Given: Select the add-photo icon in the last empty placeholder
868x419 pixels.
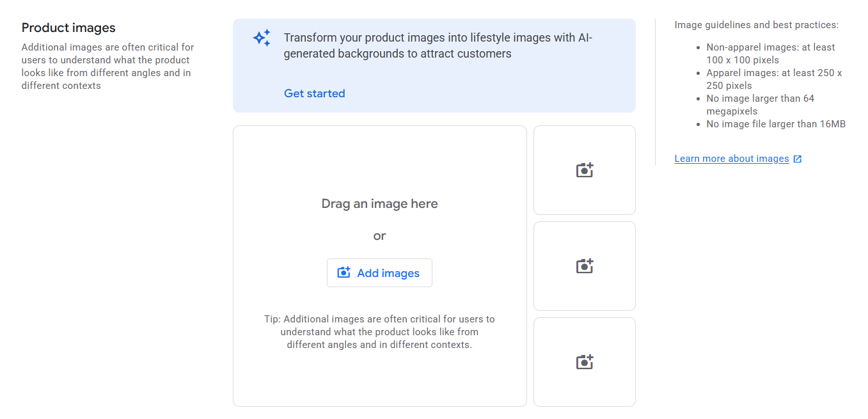Looking at the screenshot, I should click(584, 361).
